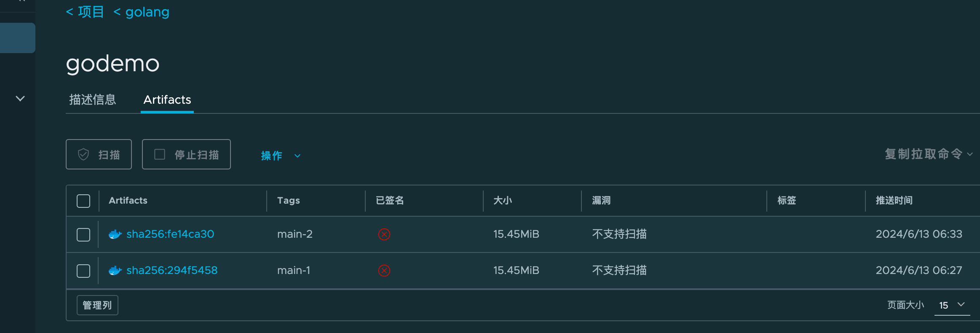Open artifact link sha256:fe14ca30
The width and height of the screenshot is (980, 333).
[170, 234]
